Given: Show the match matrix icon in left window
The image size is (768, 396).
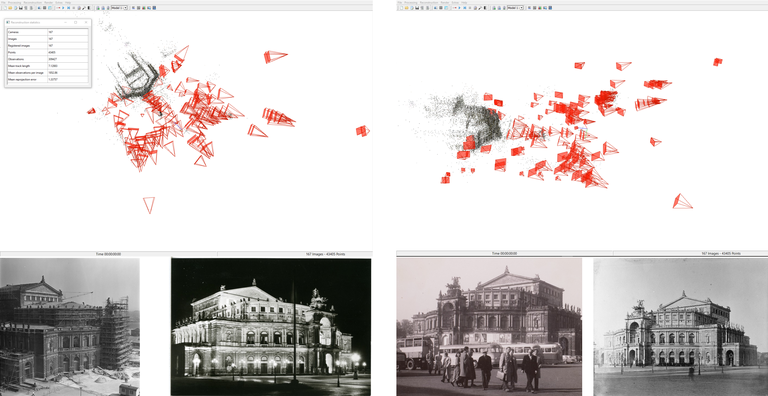Looking at the screenshot, I should 139,8.
